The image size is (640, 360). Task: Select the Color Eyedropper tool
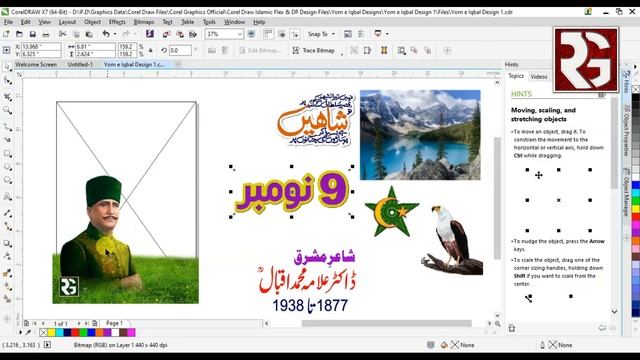tap(7, 273)
